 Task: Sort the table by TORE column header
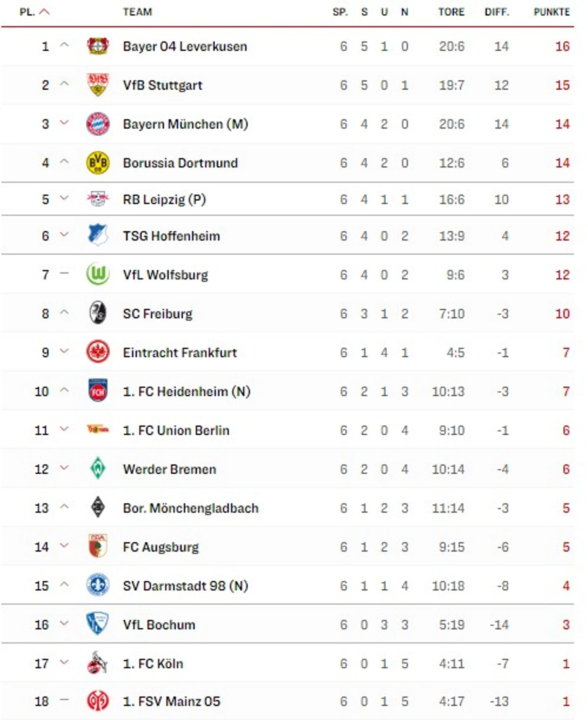pos(451,12)
